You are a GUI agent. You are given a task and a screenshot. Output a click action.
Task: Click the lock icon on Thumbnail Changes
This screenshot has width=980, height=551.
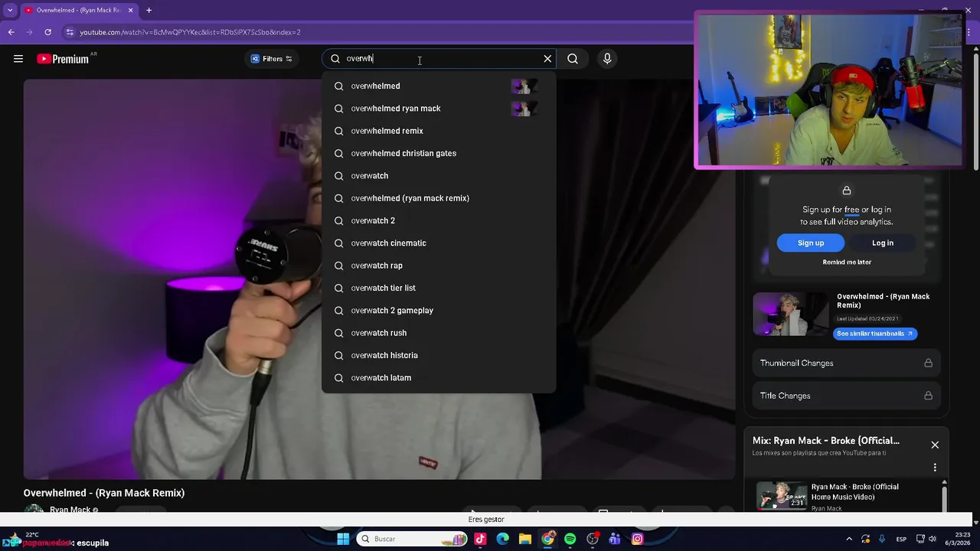(x=928, y=363)
